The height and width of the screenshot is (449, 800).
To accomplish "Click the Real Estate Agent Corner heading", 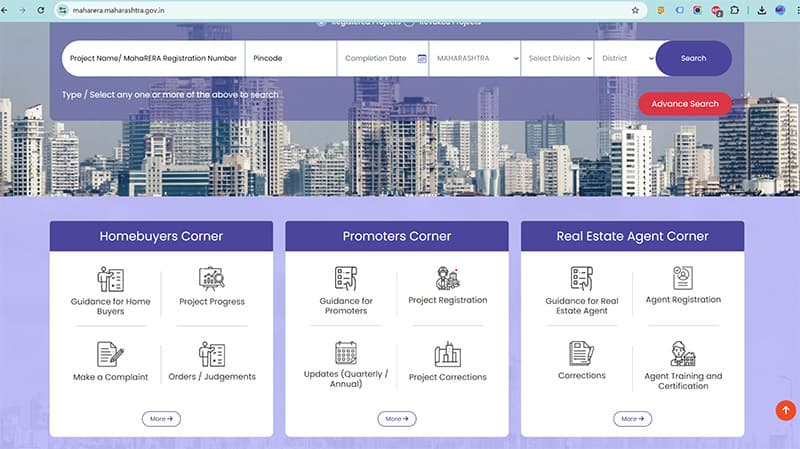I will click(x=633, y=236).
